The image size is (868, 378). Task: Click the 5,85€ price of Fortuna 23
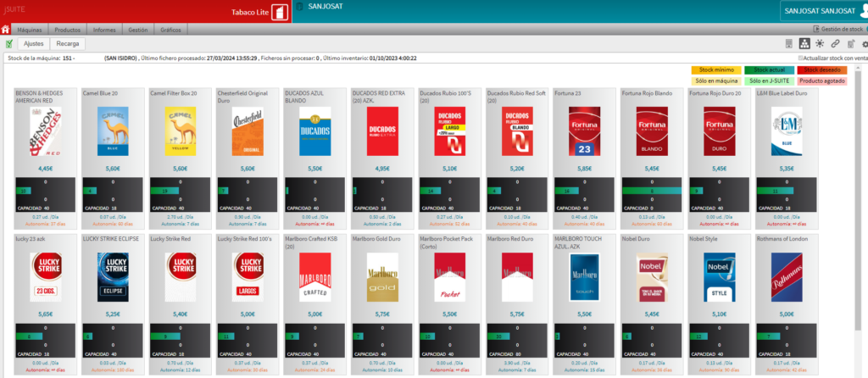[x=585, y=169]
